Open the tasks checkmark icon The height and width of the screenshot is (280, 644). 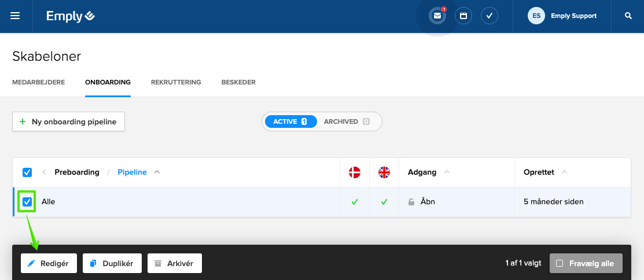point(490,16)
